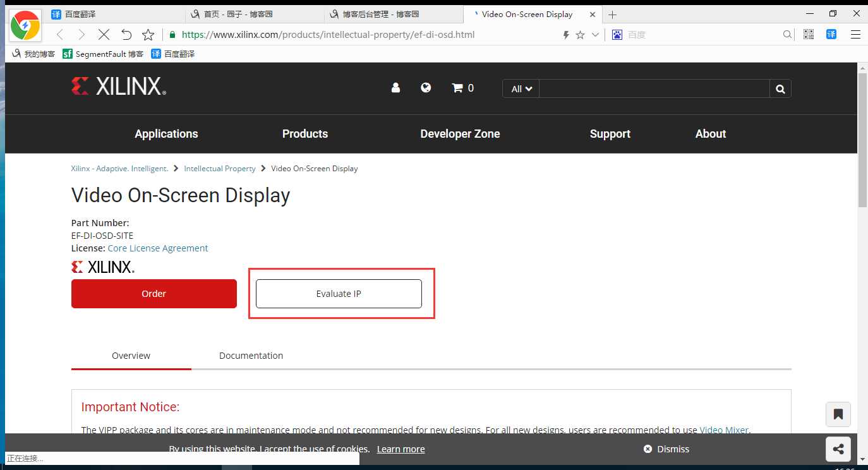Close the Video On-Screen Display tab
868x470 pixels.
click(592, 15)
